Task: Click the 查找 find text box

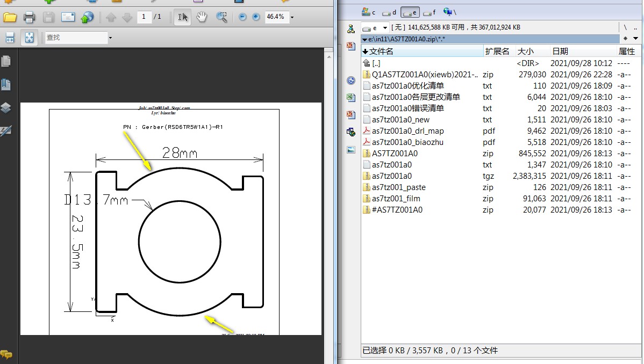Action: (x=76, y=38)
